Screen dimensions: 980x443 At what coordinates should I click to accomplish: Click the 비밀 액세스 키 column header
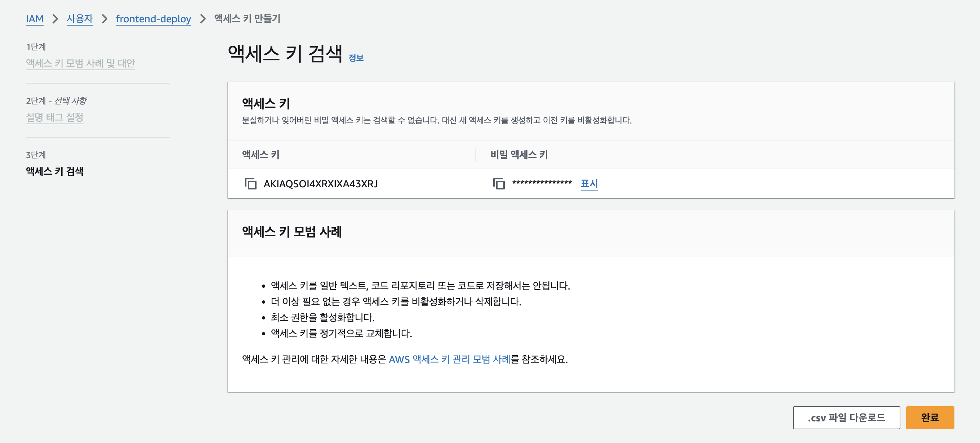[x=519, y=155]
